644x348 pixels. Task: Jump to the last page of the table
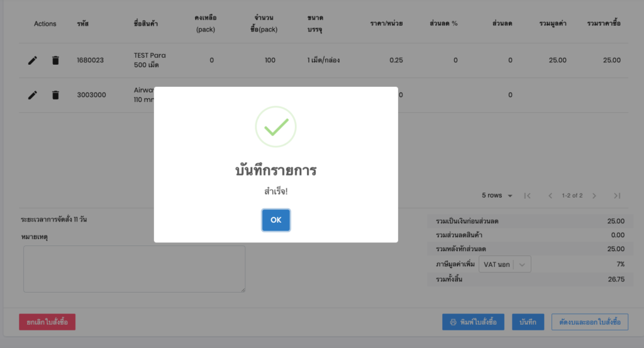tap(617, 196)
